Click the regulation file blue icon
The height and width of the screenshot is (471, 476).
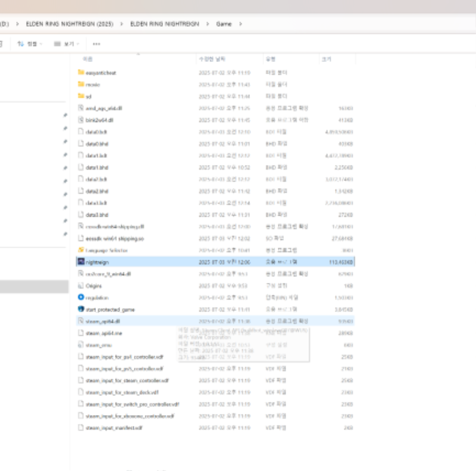(81, 297)
